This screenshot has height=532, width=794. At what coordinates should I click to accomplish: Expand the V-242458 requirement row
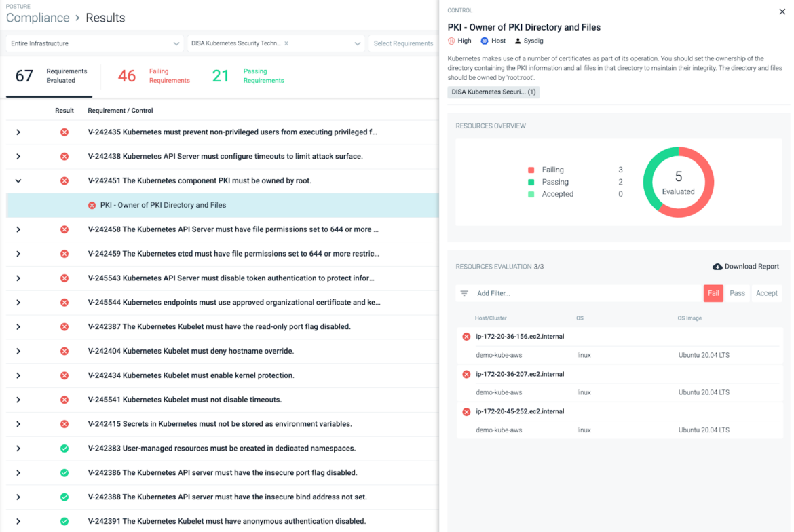click(x=18, y=229)
